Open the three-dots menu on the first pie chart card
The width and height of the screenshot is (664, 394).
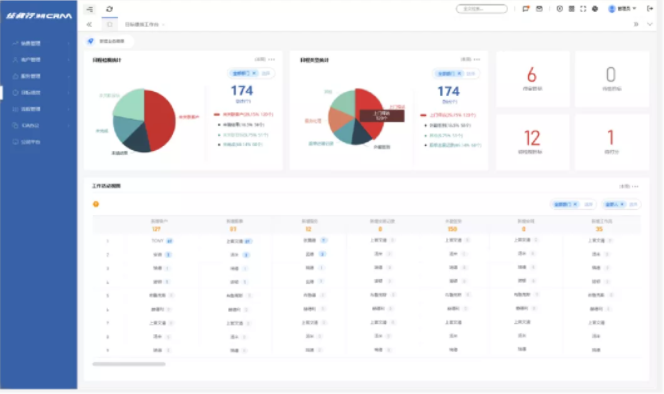coord(271,59)
